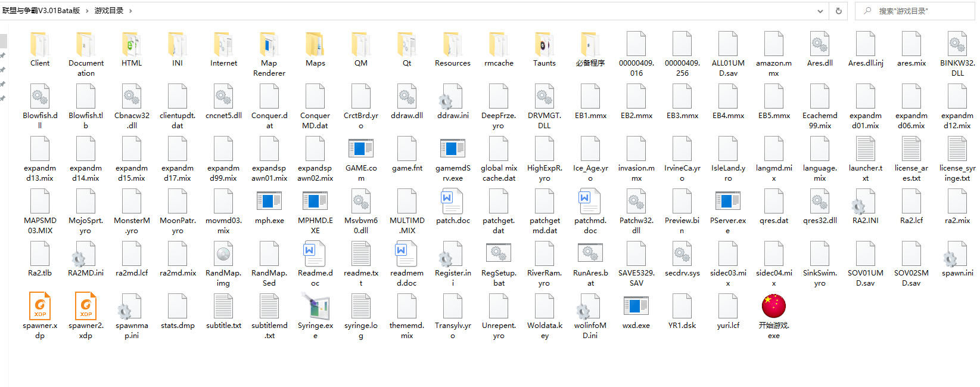980x387 pixels.
Task: Select the 必备程序 folder
Action: click(x=590, y=44)
